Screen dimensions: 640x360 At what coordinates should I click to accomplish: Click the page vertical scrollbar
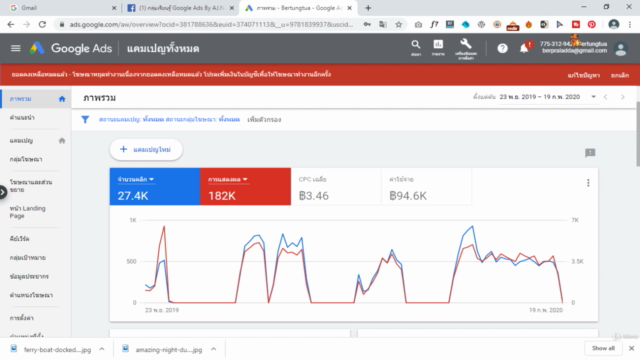coord(638,134)
